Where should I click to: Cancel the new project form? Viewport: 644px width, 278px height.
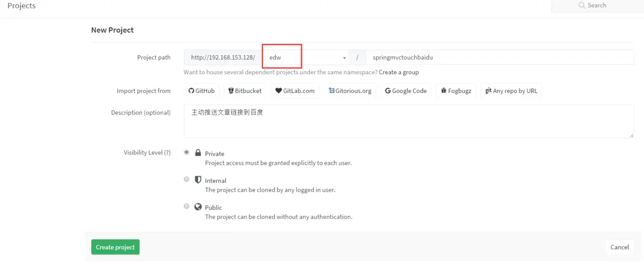click(620, 247)
